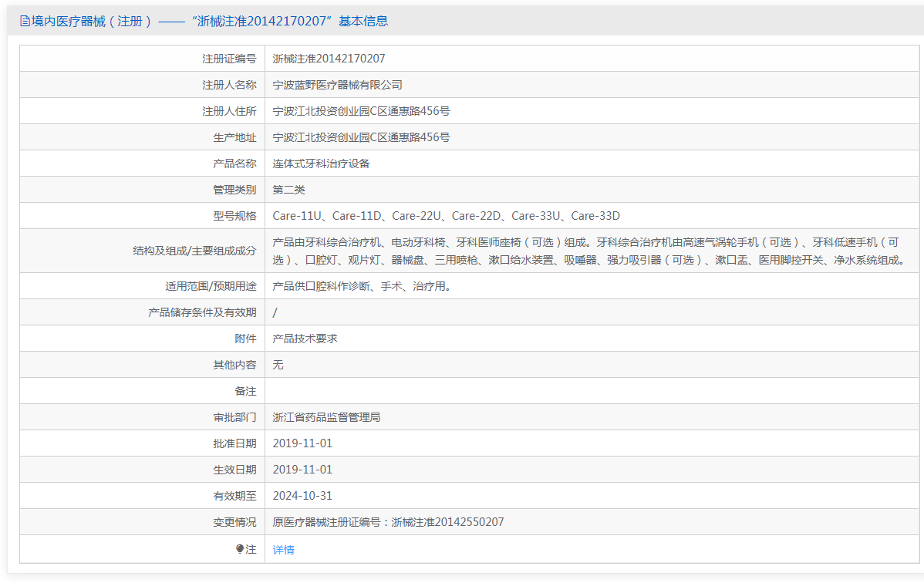Click the 注册人名称 label
Screen dimensions: 924x583
229,85
